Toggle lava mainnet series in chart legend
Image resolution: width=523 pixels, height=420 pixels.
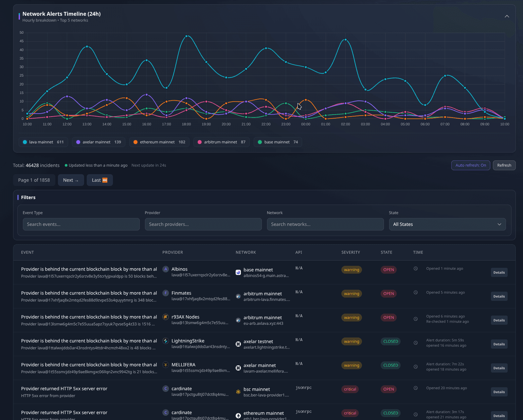[43, 142]
